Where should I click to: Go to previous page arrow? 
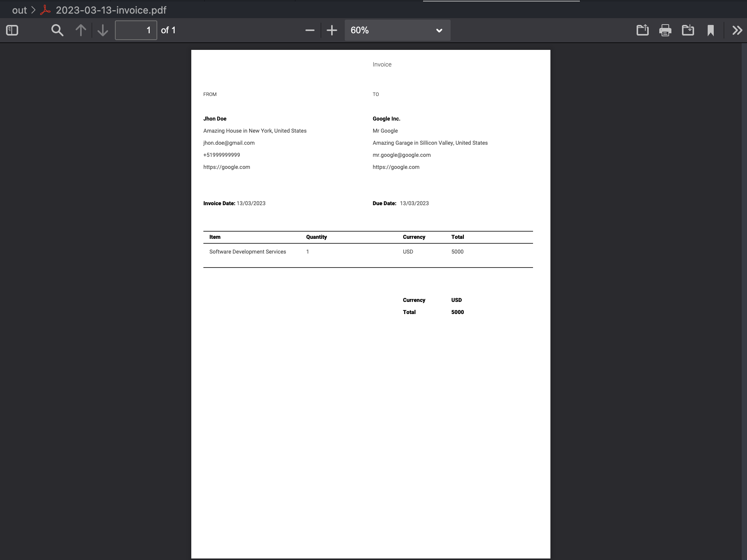click(81, 30)
